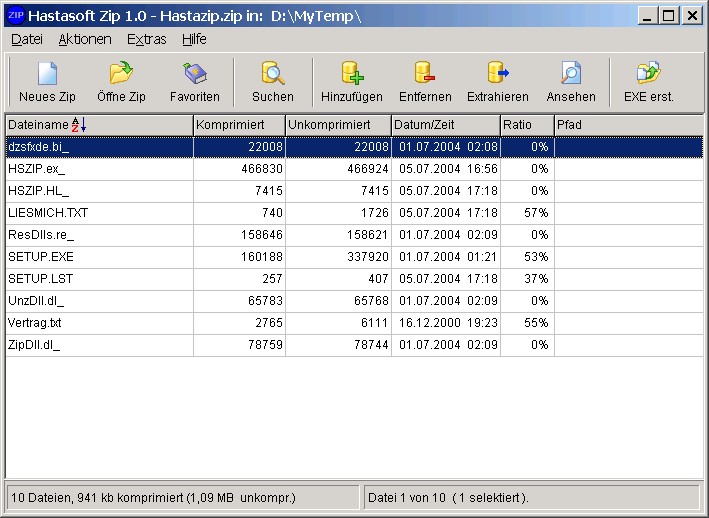The height and width of the screenshot is (518, 709).
Task: Open the Favoriten book icon
Action: point(195,73)
